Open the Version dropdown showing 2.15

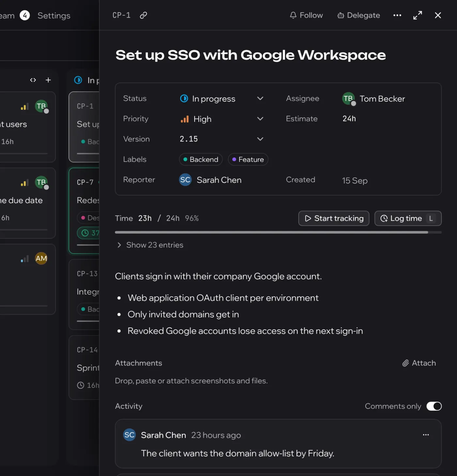tap(222, 139)
